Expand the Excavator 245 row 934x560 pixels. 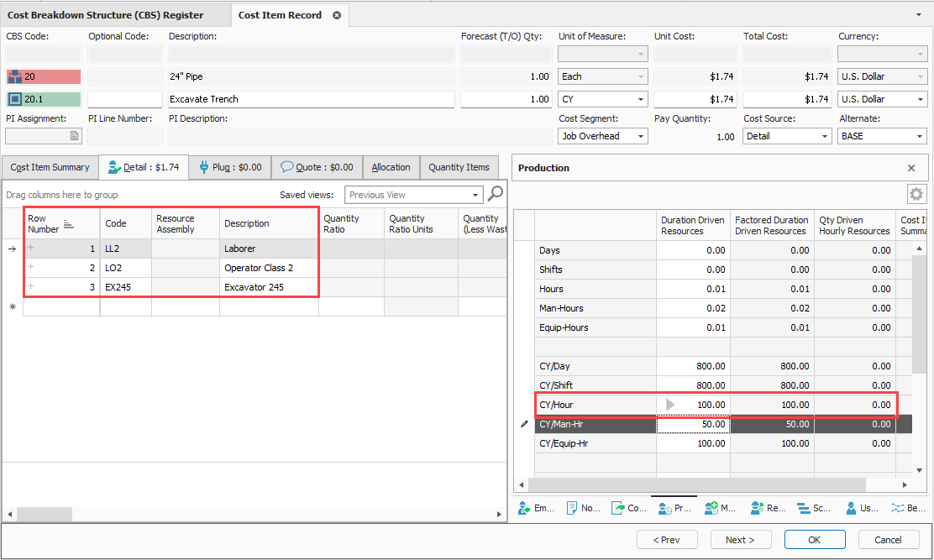click(31, 286)
